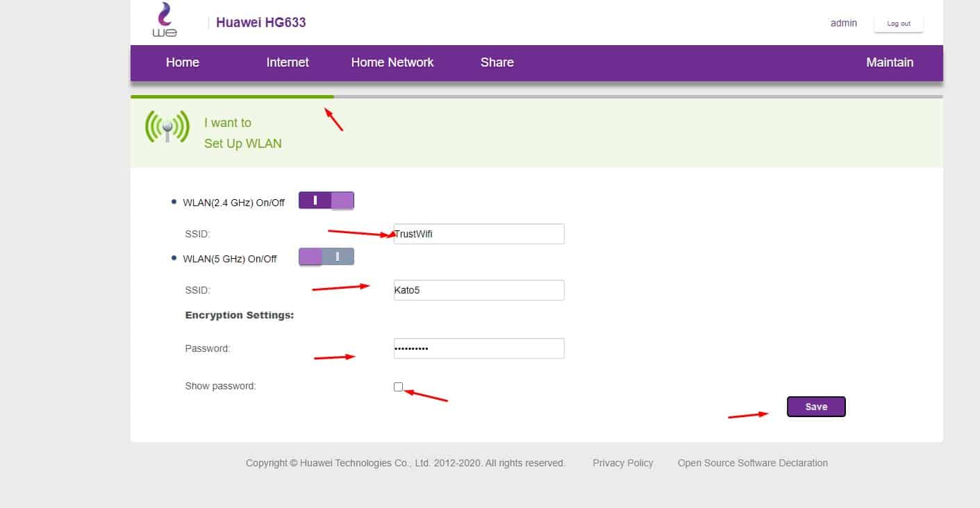Open the Share menu tab
The image size is (980, 508).
pyautogui.click(x=497, y=62)
